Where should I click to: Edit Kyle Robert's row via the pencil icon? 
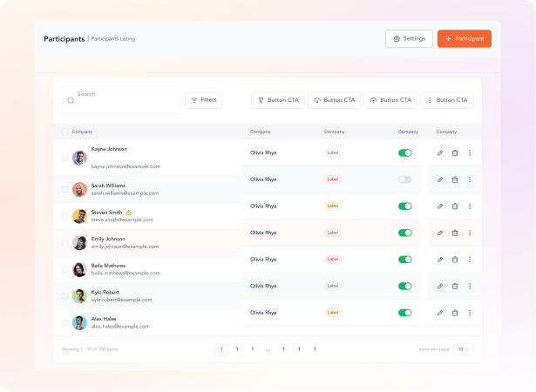[440, 286]
